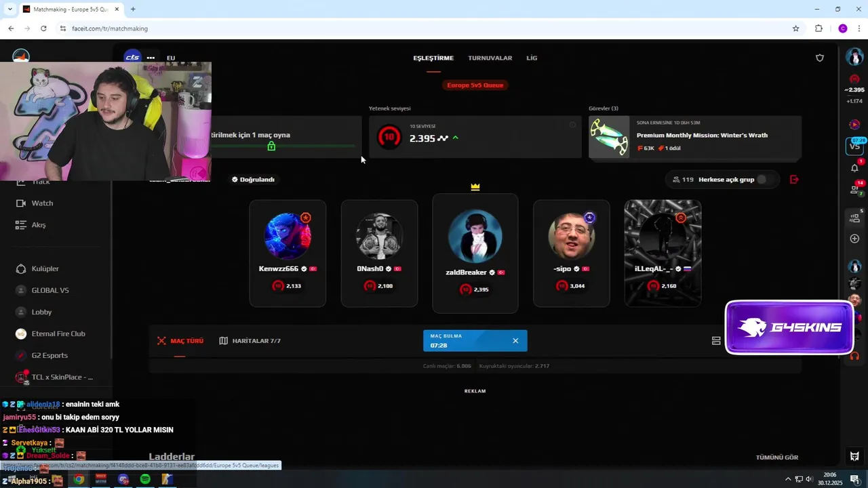Open Watch in the left sidebar

coord(42,203)
